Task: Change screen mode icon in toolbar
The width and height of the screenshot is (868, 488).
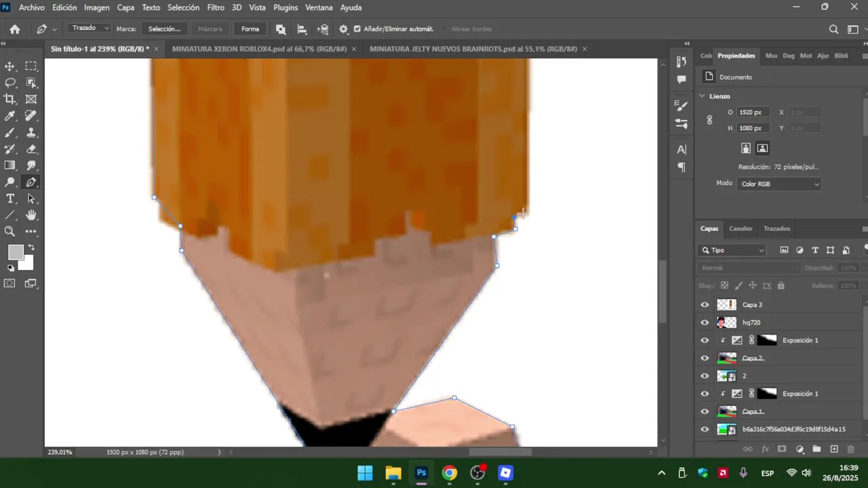Action: (31, 283)
